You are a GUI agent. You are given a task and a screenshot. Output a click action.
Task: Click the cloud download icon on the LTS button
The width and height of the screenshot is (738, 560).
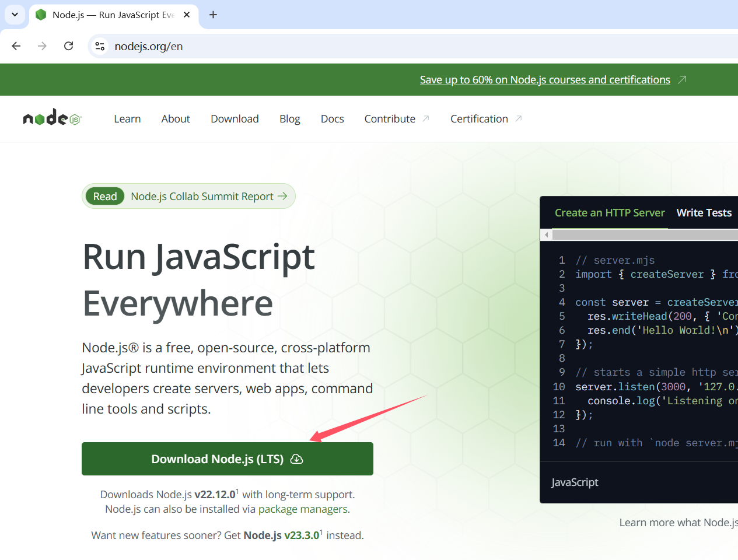pos(296,459)
